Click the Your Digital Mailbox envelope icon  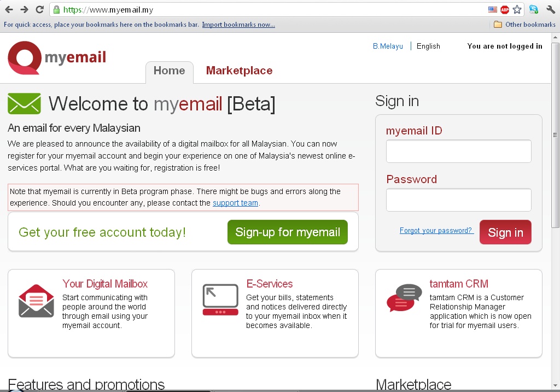(x=36, y=301)
